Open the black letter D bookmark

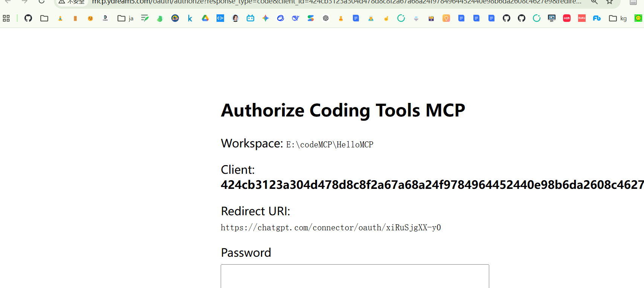pyautogui.click(x=105, y=18)
